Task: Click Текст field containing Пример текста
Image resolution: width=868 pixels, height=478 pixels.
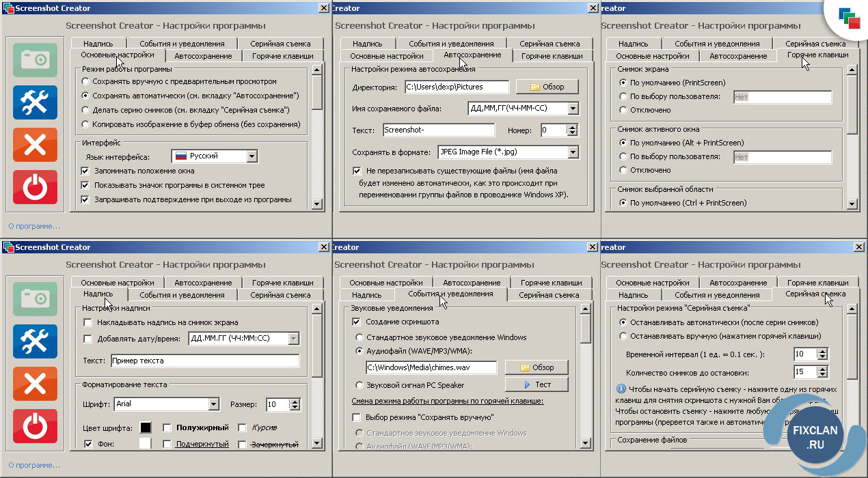Action: coord(205,361)
